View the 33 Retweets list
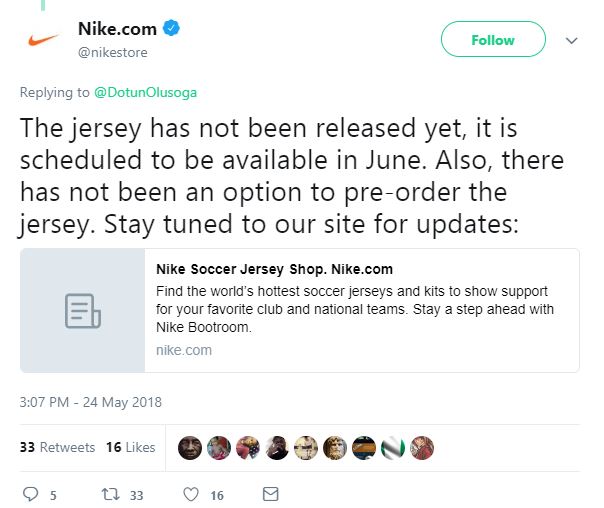The image size is (604, 508). point(58,447)
